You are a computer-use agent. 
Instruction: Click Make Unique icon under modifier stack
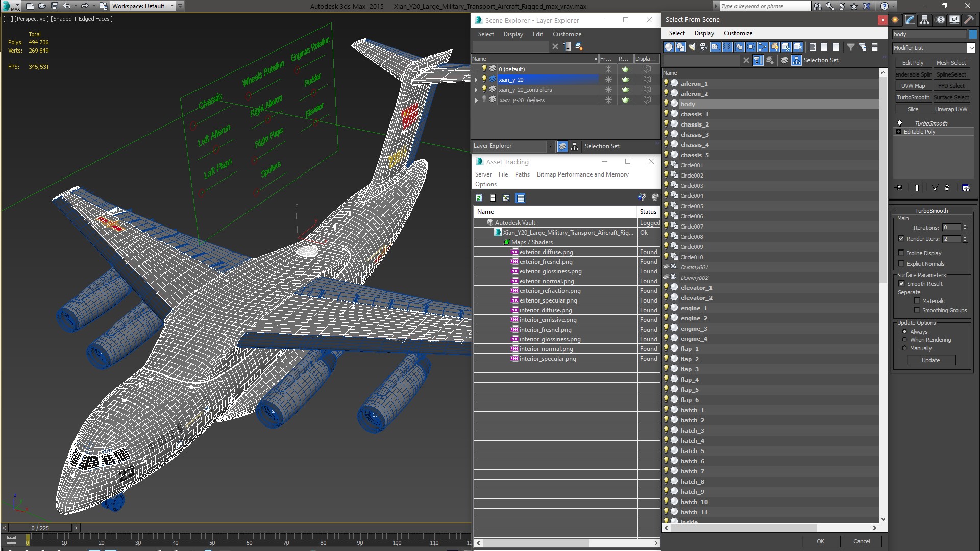935,188
